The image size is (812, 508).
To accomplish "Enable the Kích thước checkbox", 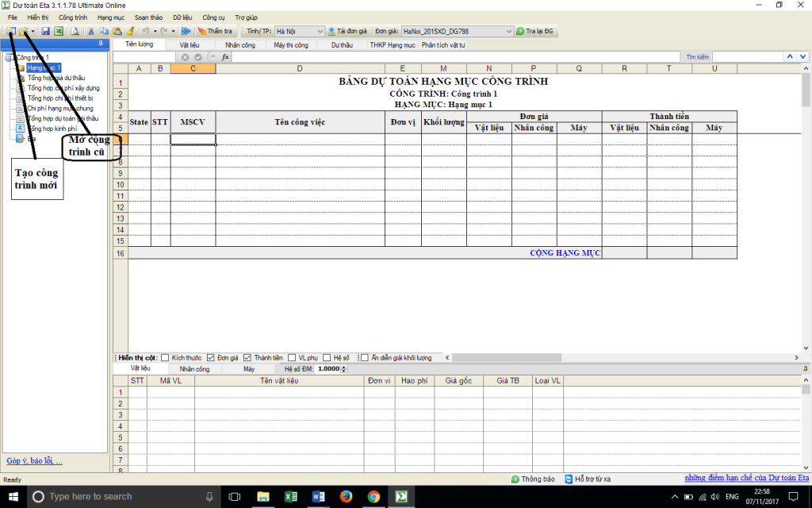I will [165, 357].
